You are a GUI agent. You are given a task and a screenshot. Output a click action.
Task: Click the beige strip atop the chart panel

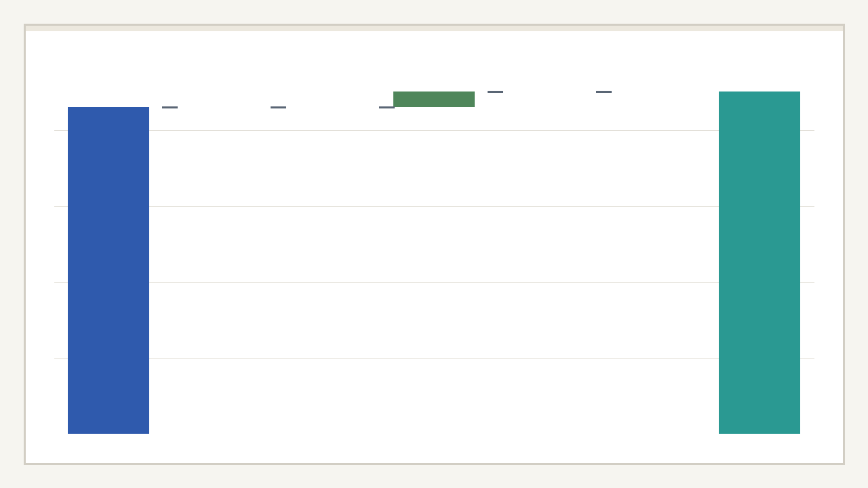coord(434,28)
